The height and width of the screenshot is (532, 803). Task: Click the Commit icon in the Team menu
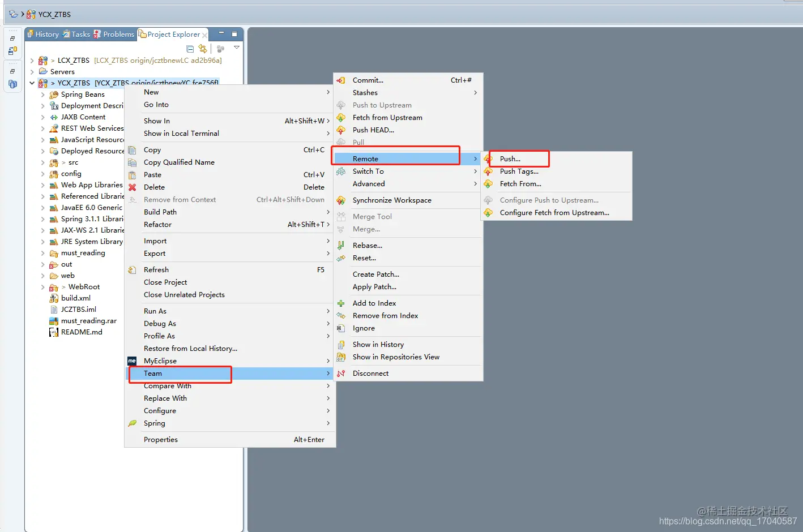[x=341, y=80]
